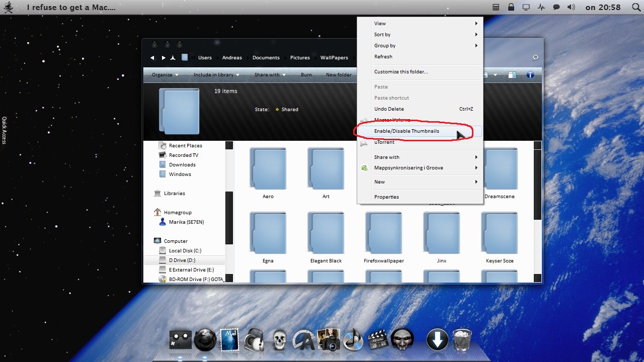
Task: Click the padlock icon in top bar
Action: pos(511,8)
